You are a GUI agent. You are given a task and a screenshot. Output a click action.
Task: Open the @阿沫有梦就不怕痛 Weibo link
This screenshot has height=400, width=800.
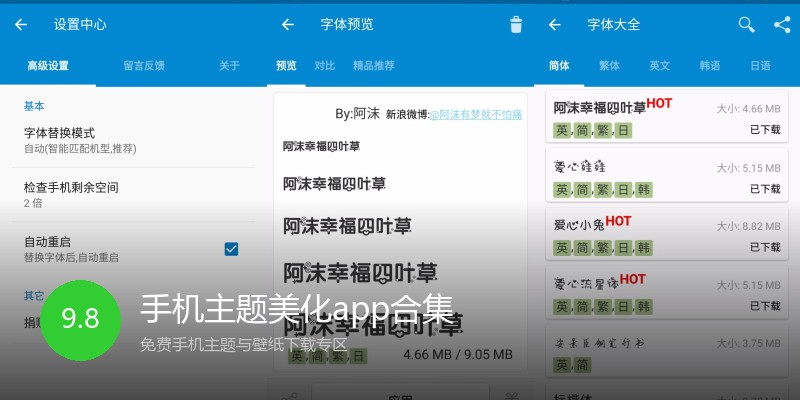click(476, 115)
